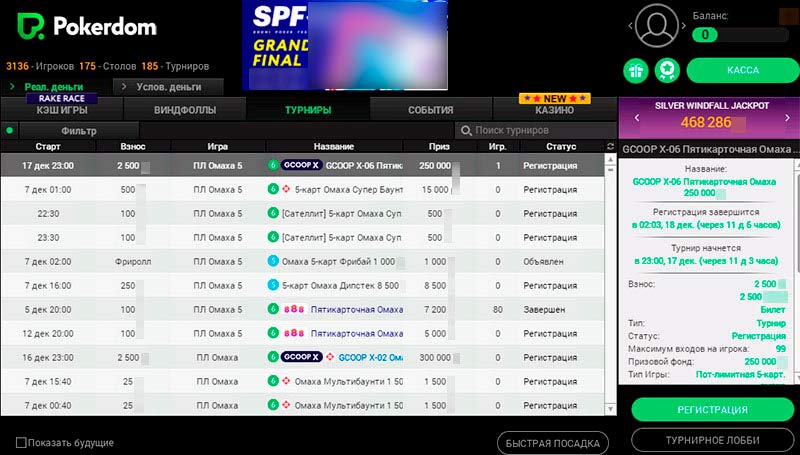Click the refresh icon in table header
Image resolution: width=800 pixels, height=455 pixels.
click(610, 146)
